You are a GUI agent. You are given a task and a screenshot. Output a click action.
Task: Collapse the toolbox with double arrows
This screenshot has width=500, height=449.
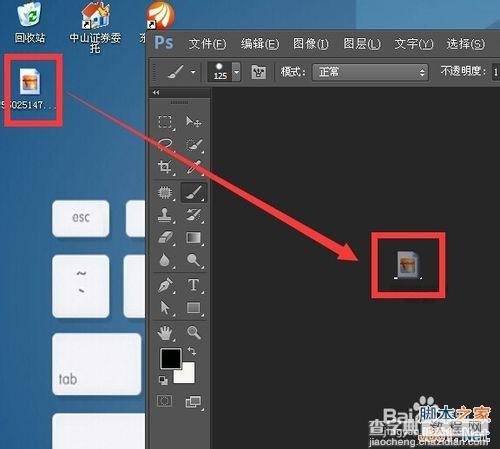[x=156, y=92]
